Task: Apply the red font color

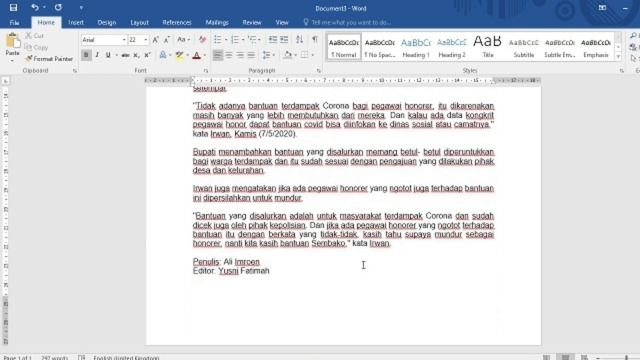Action: click(196, 55)
